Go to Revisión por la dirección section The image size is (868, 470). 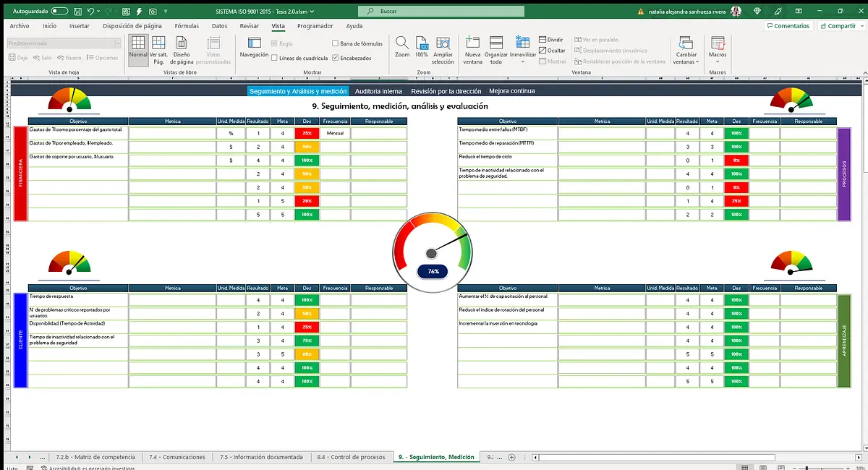pyautogui.click(x=446, y=91)
